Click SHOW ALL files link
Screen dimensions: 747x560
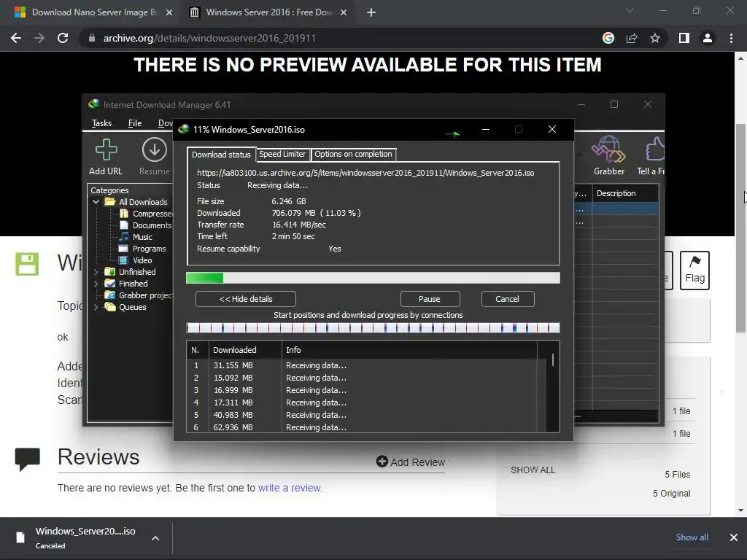tap(533, 470)
